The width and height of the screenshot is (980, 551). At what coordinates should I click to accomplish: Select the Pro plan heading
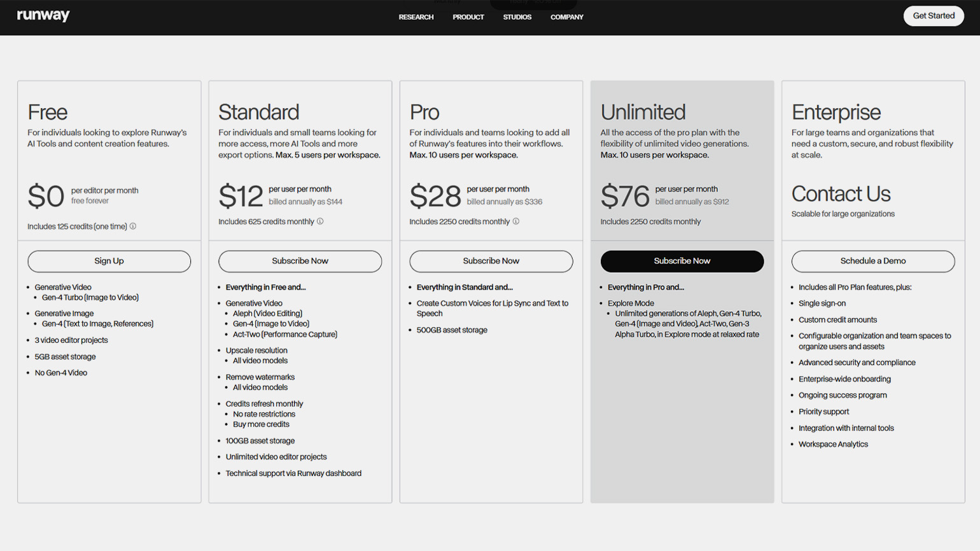click(x=424, y=113)
